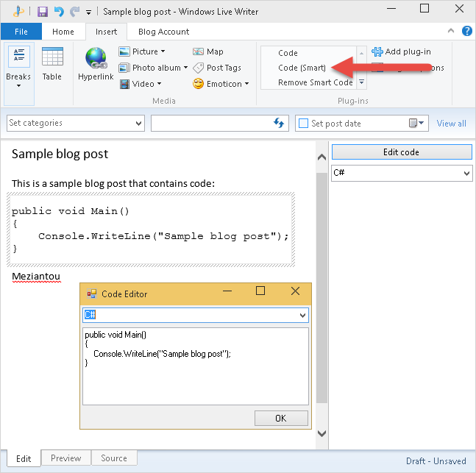Image resolution: width=476 pixels, height=473 pixels.
Task: Open the Customize Quick Access dropdown arrow
Action: [88, 13]
